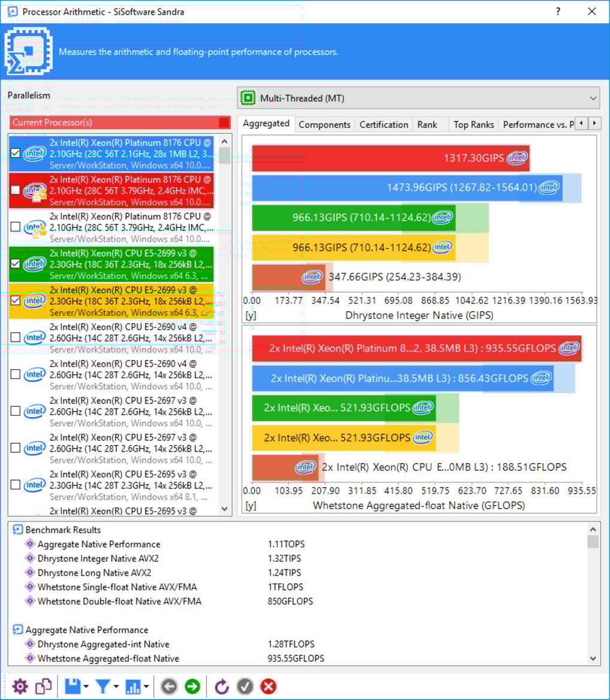Click the tab strip left arrow
The image size is (610, 700).
[x=581, y=123]
